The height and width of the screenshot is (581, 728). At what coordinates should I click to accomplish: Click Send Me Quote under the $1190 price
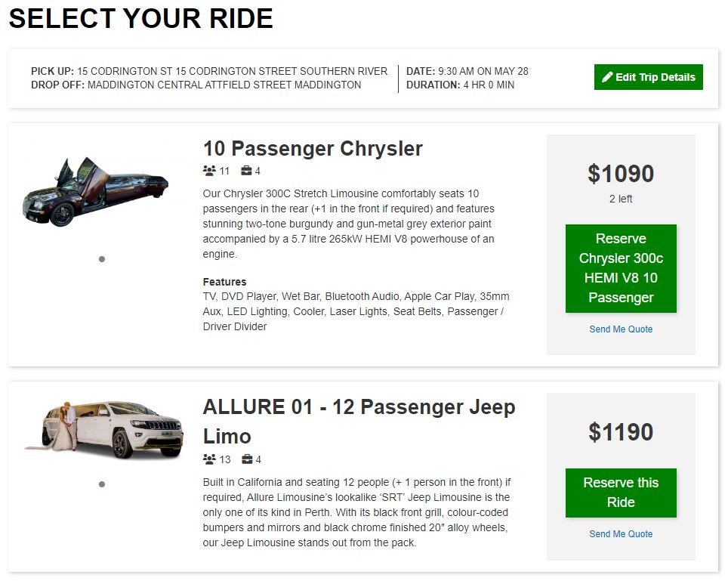pyautogui.click(x=621, y=534)
